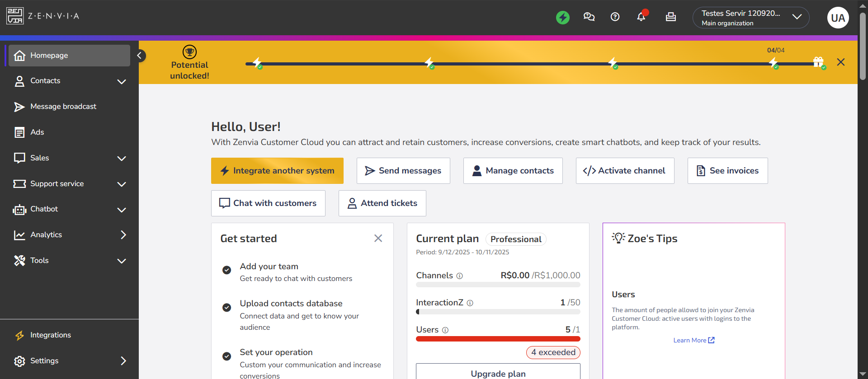Click the Users info icon
The image size is (868, 379).
445,330
